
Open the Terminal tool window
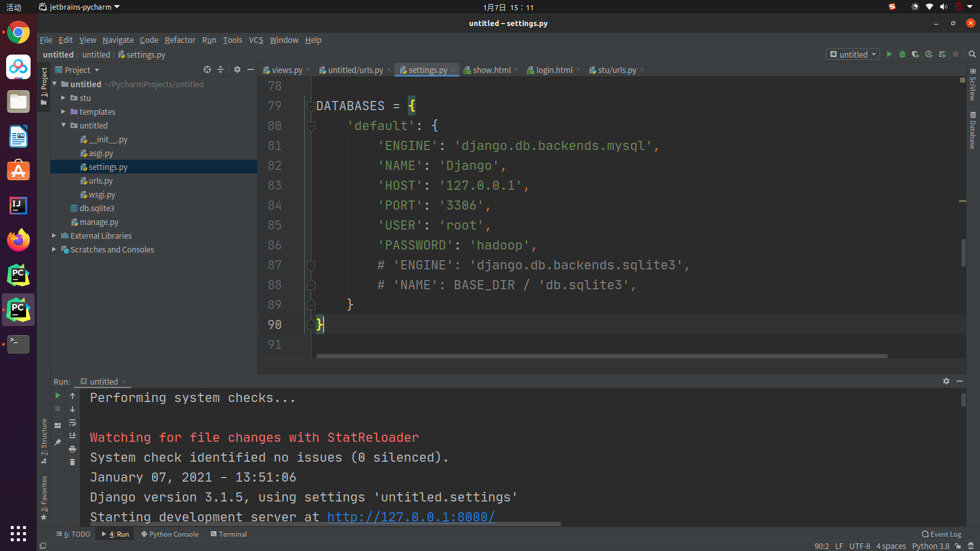point(229,534)
